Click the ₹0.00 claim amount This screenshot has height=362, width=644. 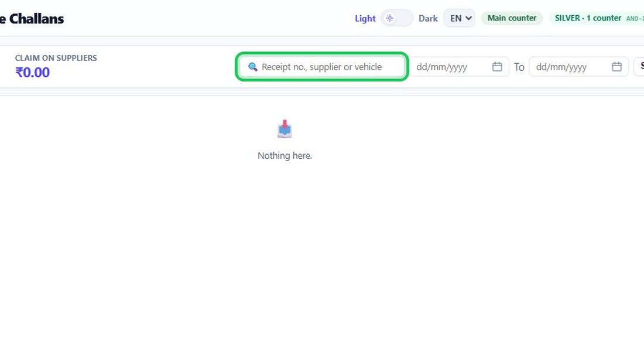click(32, 72)
